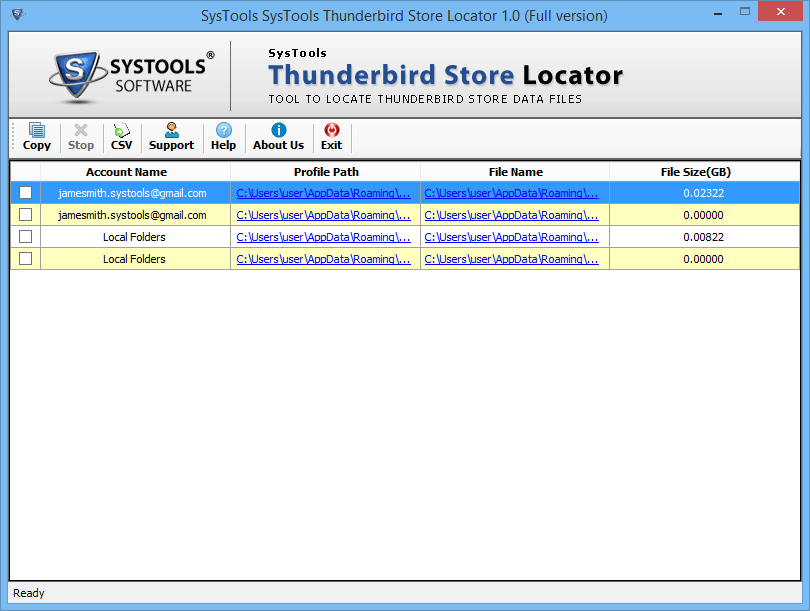Click the 0.00000 size in last Local Folders row
This screenshot has width=810, height=611.
(x=704, y=259)
